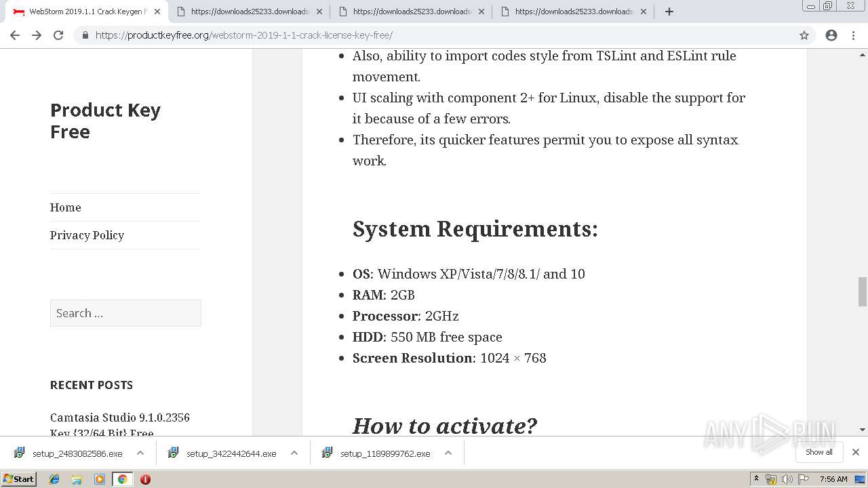Click the page vertical scrollbar thumb

tap(863, 291)
